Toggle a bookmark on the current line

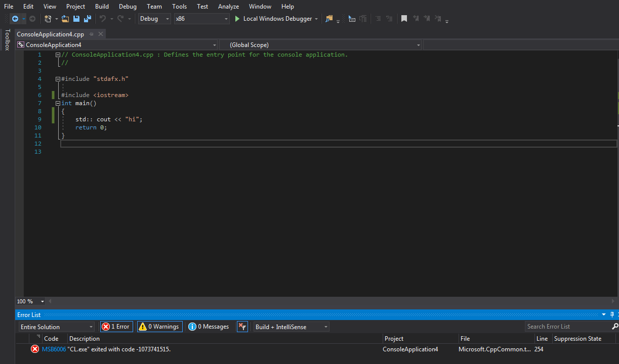[x=403, y=18]
